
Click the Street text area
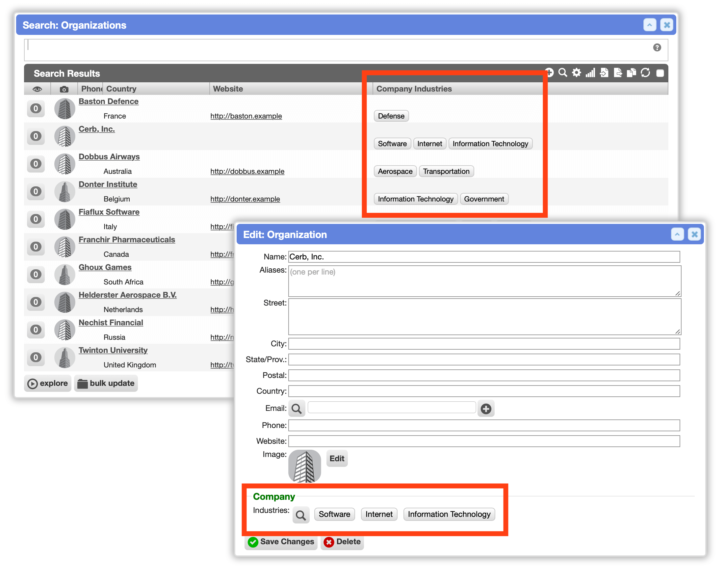click(485, 317)
